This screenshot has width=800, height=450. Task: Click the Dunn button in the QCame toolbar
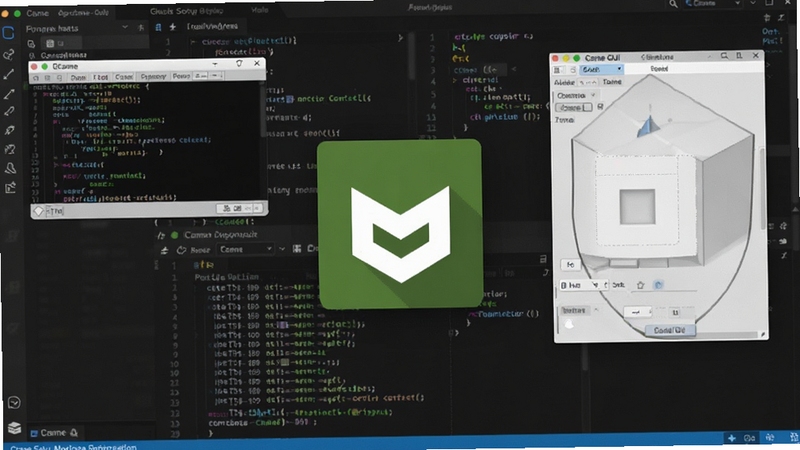[x=78, y=77]
